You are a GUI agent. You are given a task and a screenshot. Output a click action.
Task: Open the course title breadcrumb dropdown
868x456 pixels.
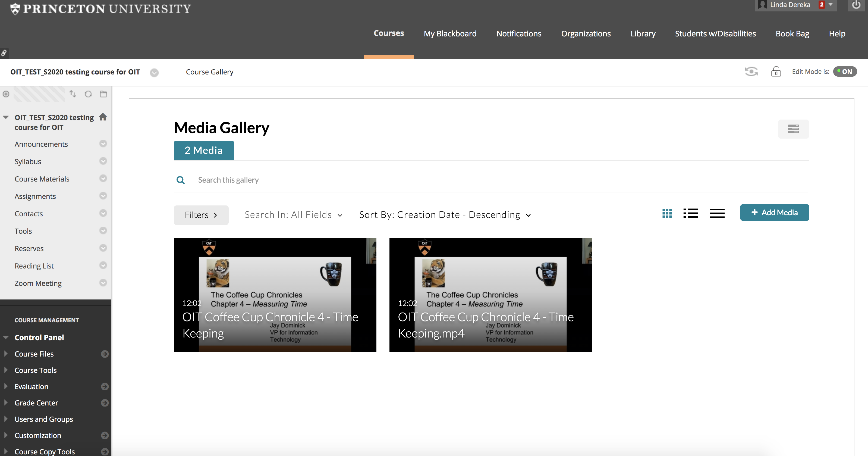[154, 73]
